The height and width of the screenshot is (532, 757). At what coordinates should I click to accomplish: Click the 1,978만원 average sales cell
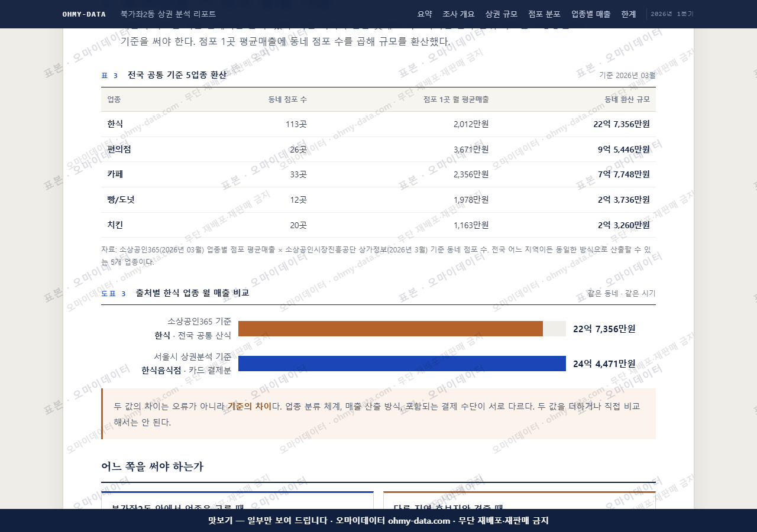471,200
